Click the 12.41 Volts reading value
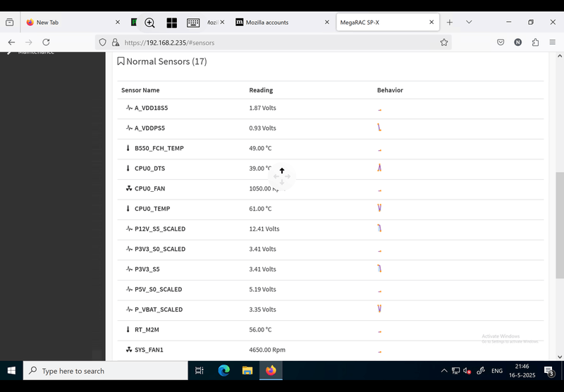 coord(264,228)
